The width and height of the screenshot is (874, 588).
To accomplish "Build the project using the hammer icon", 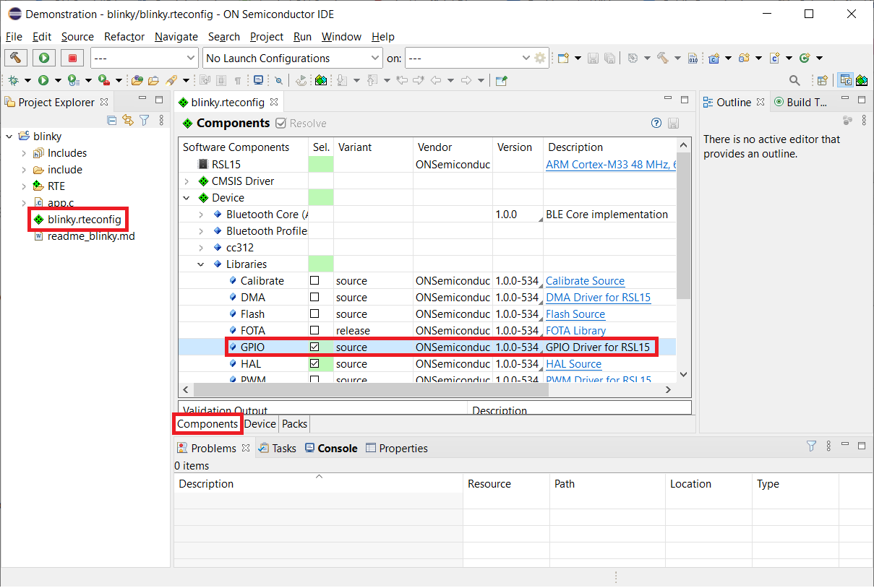I will click(x=16, y=58).
